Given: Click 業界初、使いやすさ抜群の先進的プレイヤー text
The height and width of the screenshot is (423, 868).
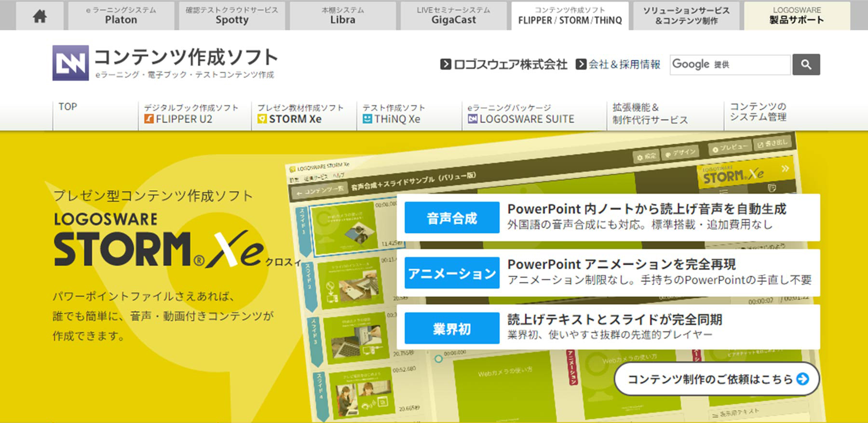Looking at the screenshot, I should click(610, 335).
